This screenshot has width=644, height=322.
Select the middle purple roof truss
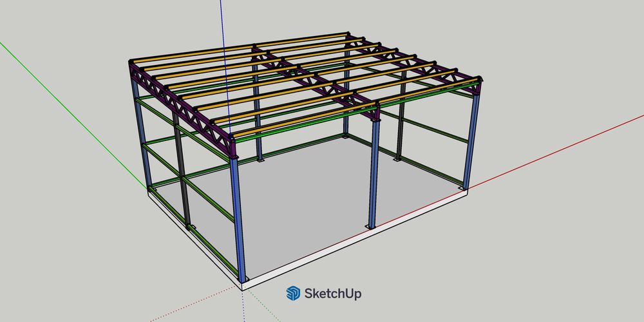pos(316,83)
